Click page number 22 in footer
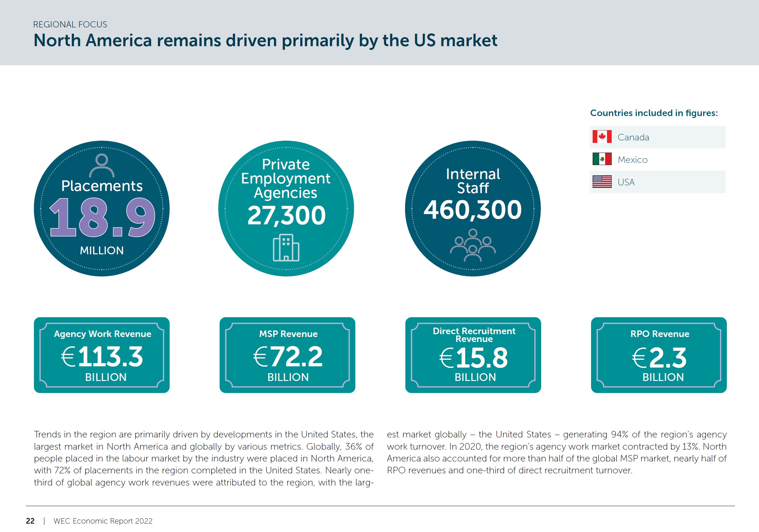Image resolution: width=759 pixels, height=532 pixels. coord(30,521)
